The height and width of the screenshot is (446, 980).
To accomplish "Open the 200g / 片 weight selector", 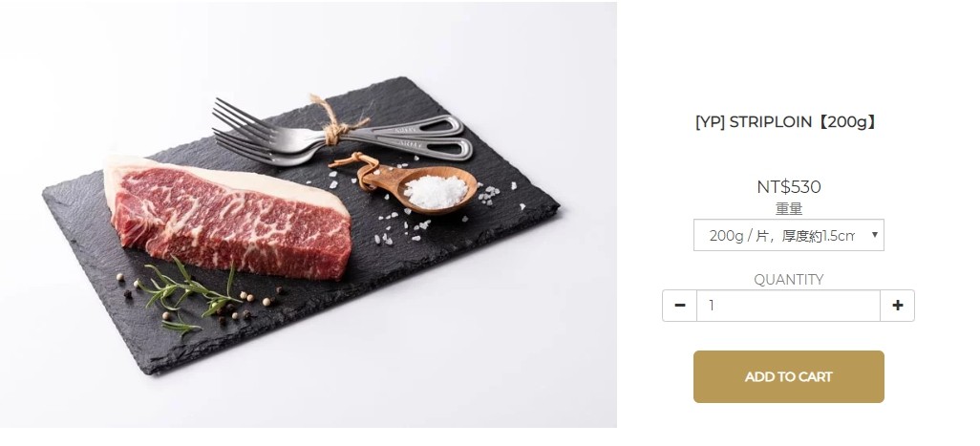I will click(x=789, y=235).
